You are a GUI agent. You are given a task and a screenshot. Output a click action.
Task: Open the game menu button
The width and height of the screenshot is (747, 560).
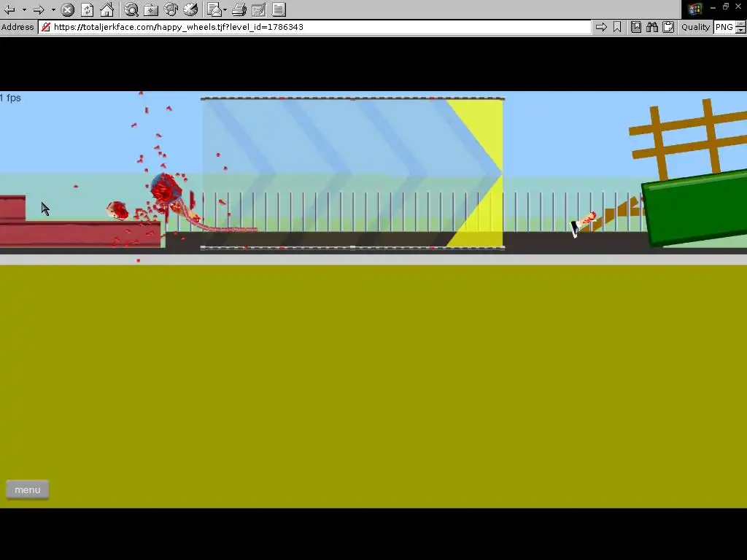point(28,489)
